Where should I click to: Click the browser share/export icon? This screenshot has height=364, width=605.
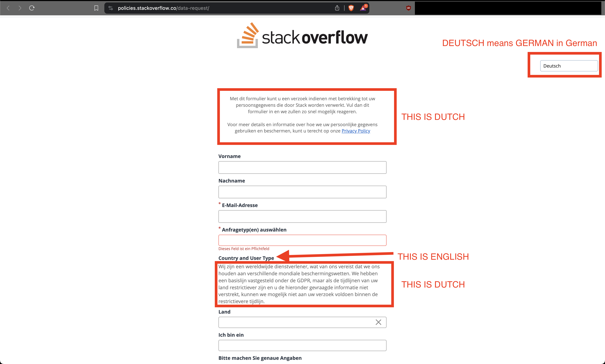[x=337, y=8]
